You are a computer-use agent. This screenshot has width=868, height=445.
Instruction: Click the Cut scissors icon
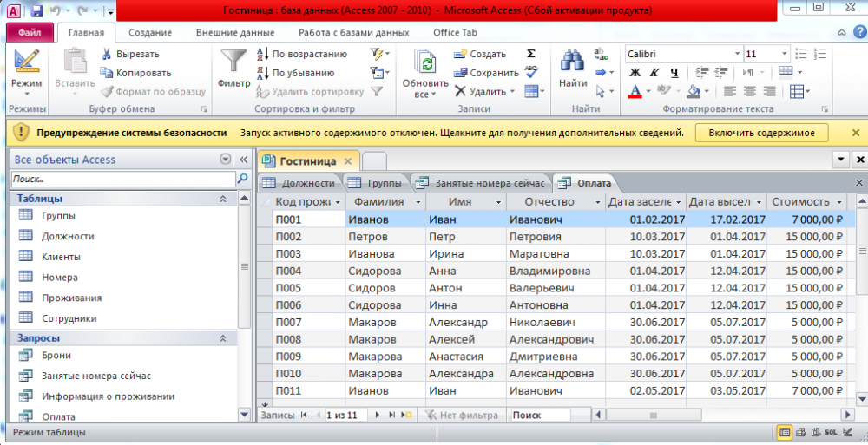pos(106,54)
